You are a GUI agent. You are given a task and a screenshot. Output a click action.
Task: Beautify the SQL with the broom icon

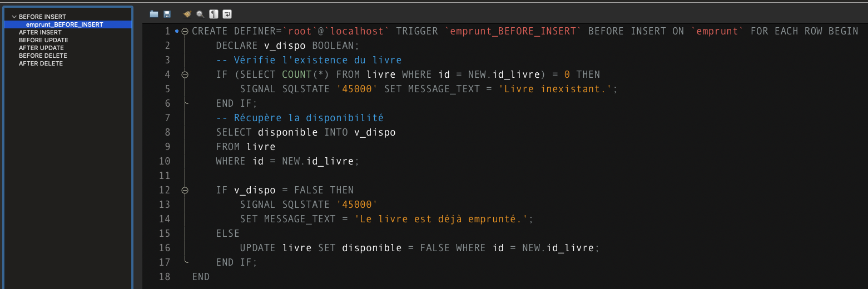[187, 14]
